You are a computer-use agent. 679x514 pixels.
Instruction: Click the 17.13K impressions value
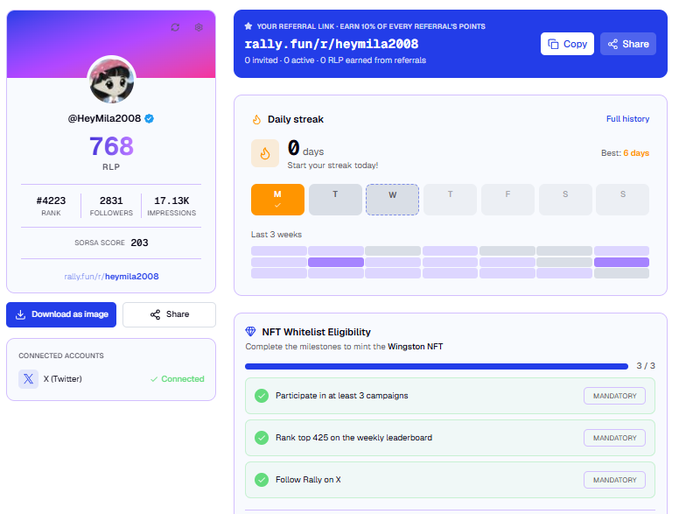pyautogui.click(x=171, y=201)
